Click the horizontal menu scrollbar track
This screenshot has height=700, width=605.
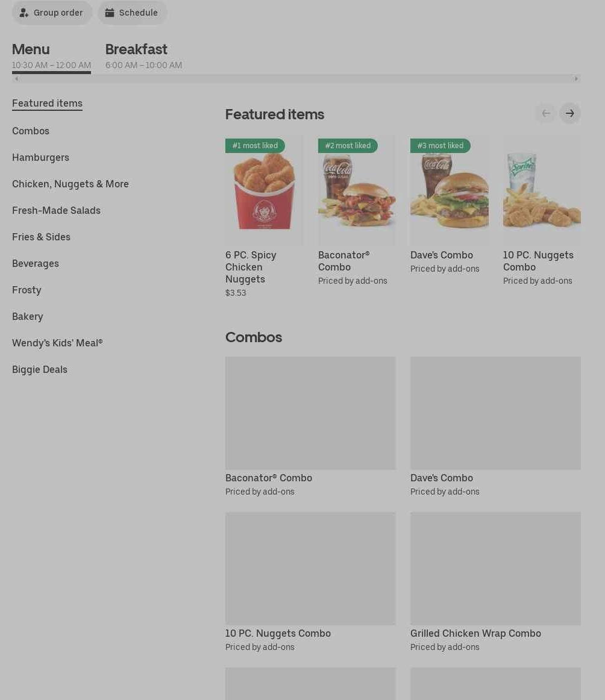[296, 78]
